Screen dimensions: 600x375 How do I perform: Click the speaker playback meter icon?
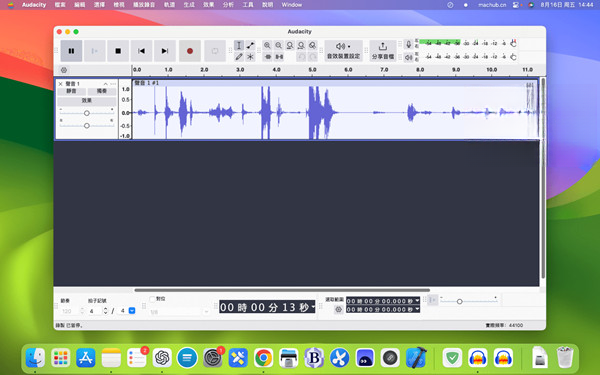click(408, 57)
